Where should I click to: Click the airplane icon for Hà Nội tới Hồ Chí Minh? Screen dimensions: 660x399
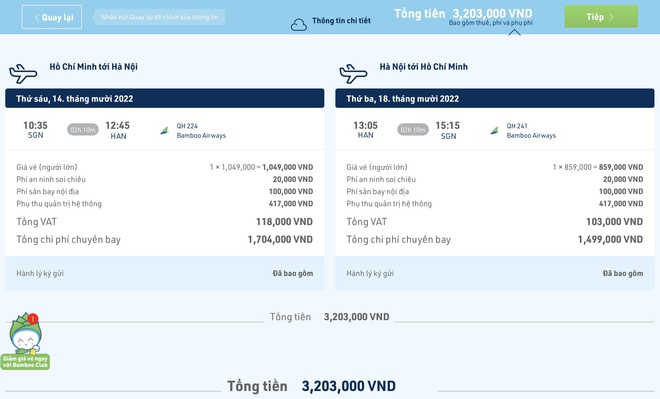pyautogui.click(x=353, y=74)
